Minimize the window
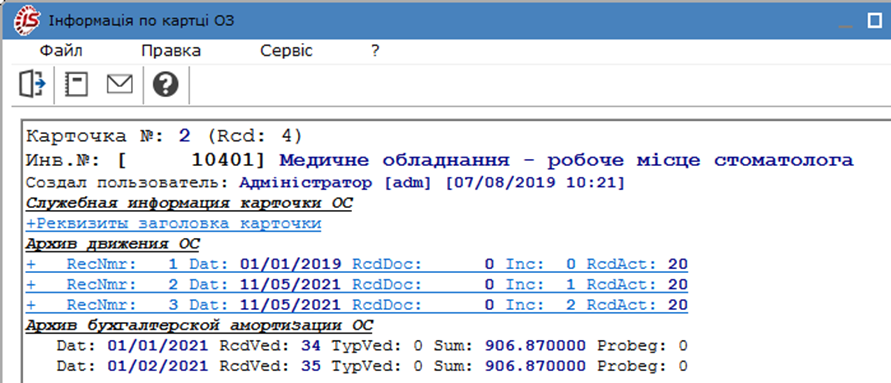The width and height of the screenshot is (891, 383). 846,26
